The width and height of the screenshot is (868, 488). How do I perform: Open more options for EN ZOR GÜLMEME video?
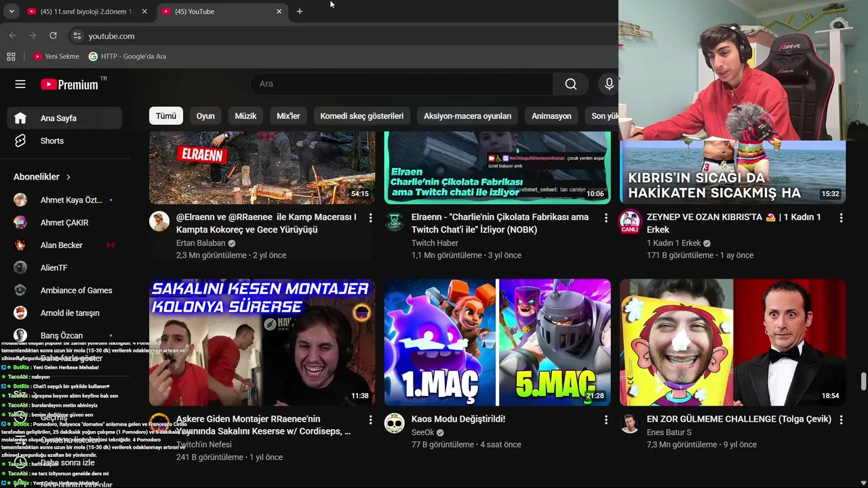[841, 420]
